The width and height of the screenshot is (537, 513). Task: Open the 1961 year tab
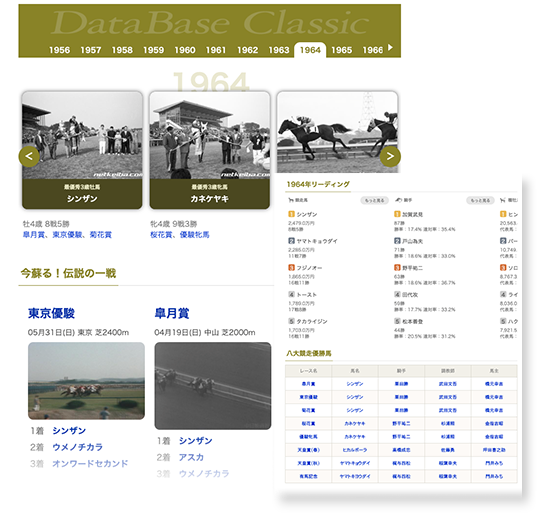(216, 50)
